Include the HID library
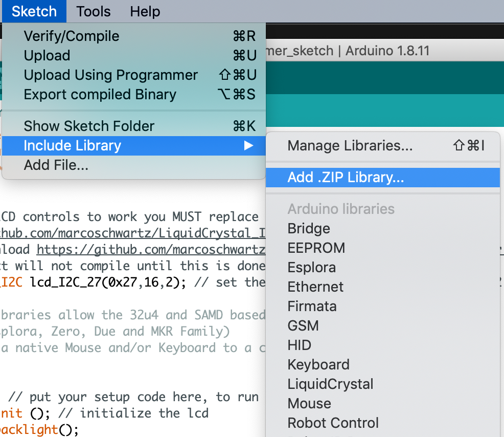 (x=383, y=345)
